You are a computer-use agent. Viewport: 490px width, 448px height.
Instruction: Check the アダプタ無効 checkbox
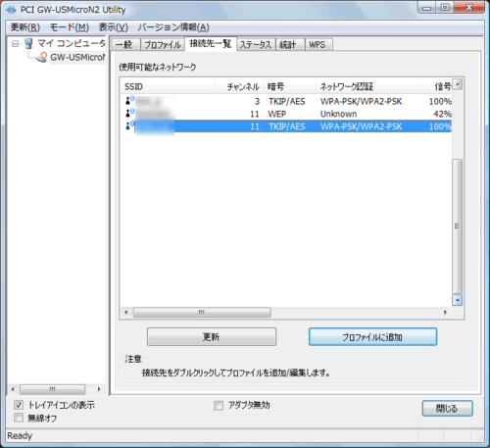(219, 406)
